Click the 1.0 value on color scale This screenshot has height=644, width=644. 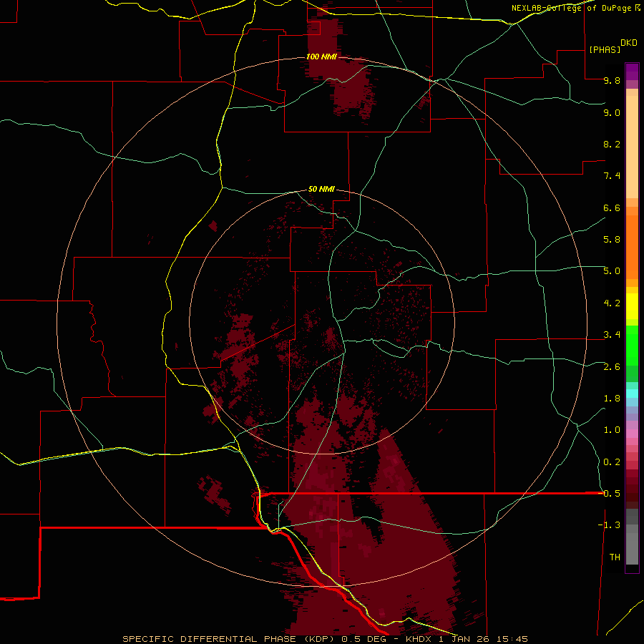click(612, 430)
